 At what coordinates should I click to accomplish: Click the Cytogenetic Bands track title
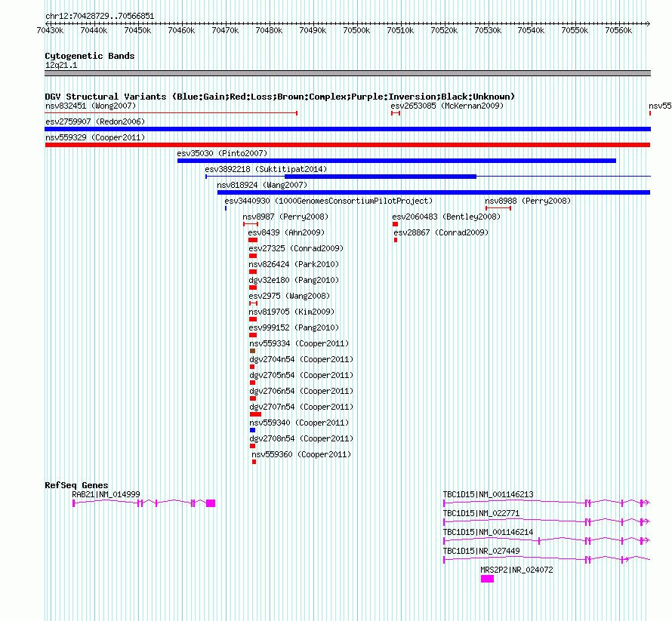click(x=90, y=56)
